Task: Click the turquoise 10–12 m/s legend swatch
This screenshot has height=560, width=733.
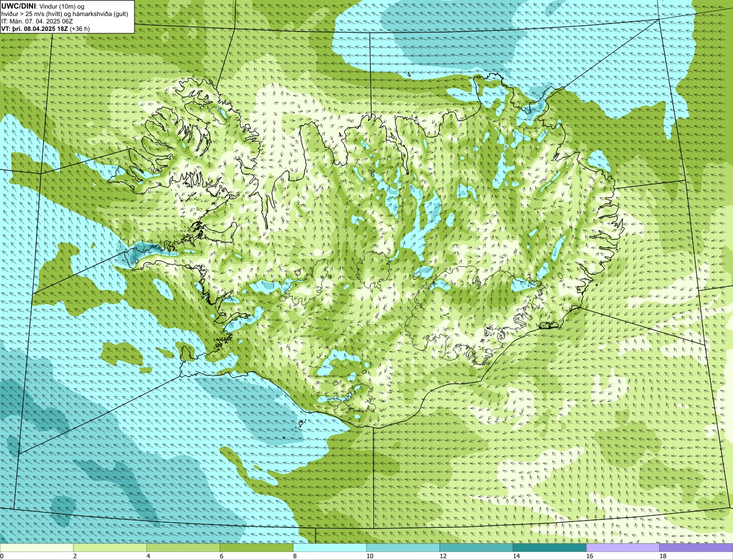Action: click(x=403, y=547)
